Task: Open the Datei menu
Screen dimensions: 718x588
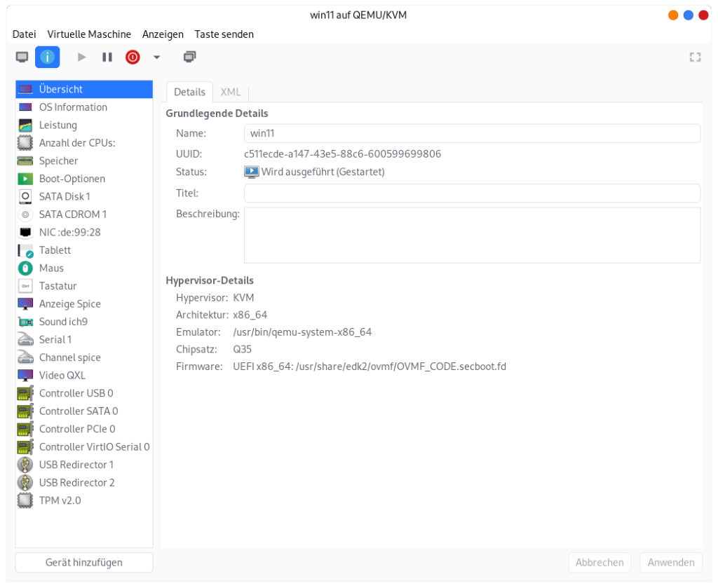Action: click(x=25, y=34)
